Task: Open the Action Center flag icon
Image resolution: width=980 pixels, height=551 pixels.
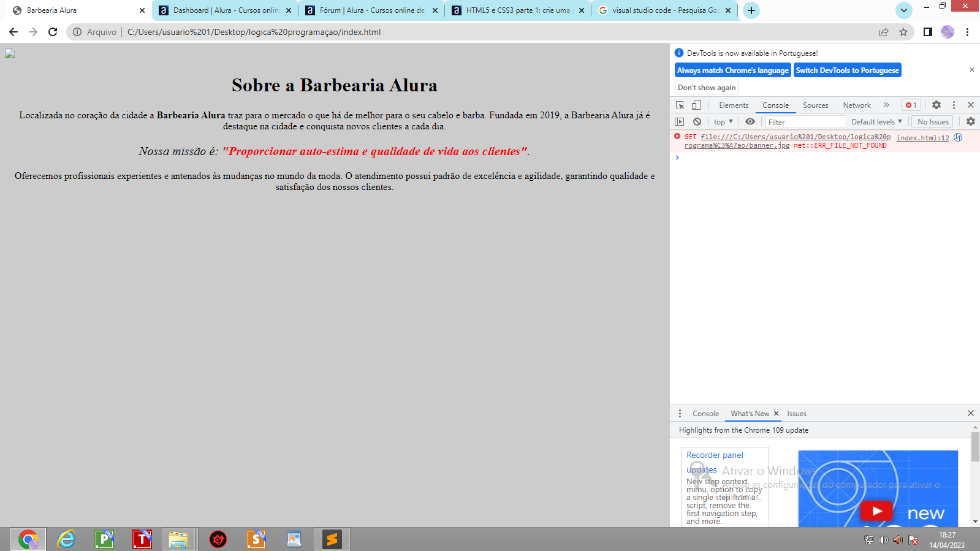Action: point(913,540)
